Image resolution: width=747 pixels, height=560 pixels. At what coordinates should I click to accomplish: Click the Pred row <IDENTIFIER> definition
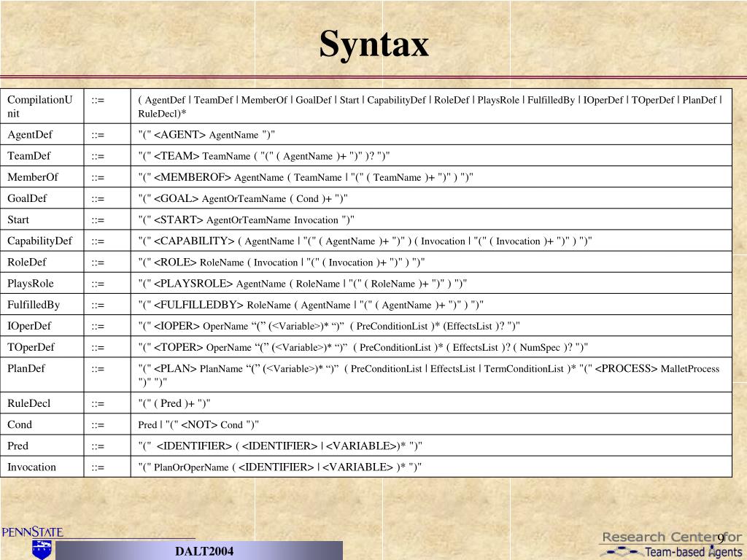click(x=280, y=446)
